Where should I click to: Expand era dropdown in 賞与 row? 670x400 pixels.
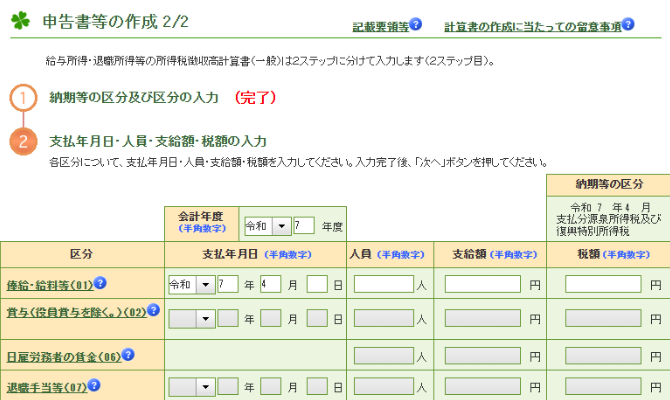206,319
